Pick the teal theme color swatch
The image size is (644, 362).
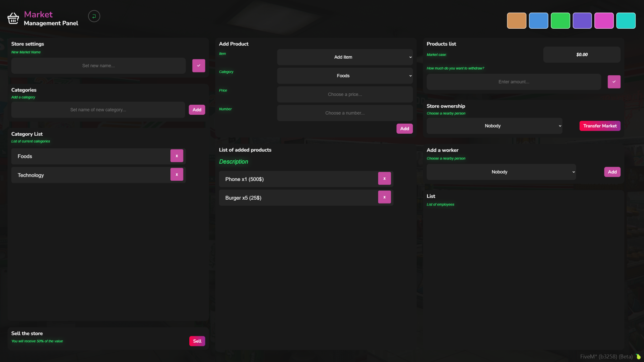(626, 21)
